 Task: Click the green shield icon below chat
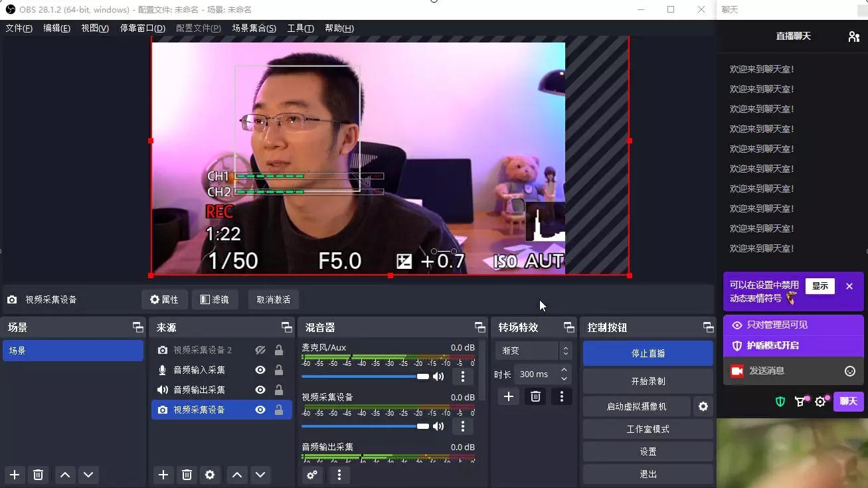[780, 401]
